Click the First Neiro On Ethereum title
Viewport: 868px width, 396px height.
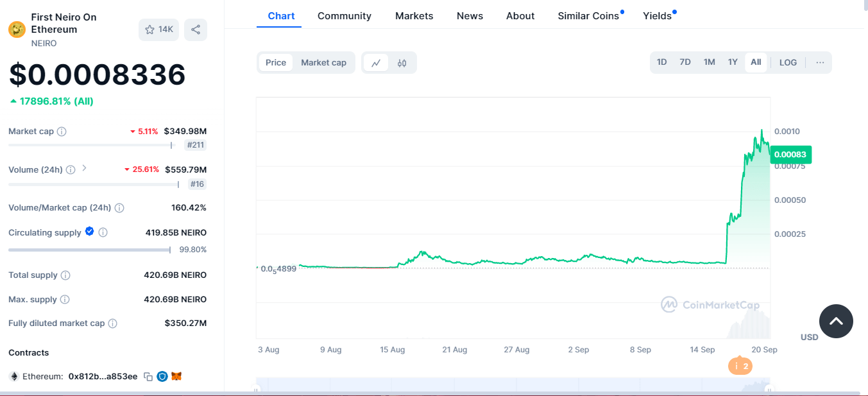pos(64,23)
